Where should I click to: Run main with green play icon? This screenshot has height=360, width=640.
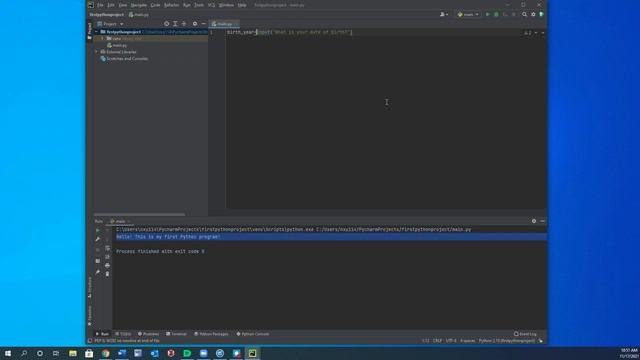click(487, 15)
